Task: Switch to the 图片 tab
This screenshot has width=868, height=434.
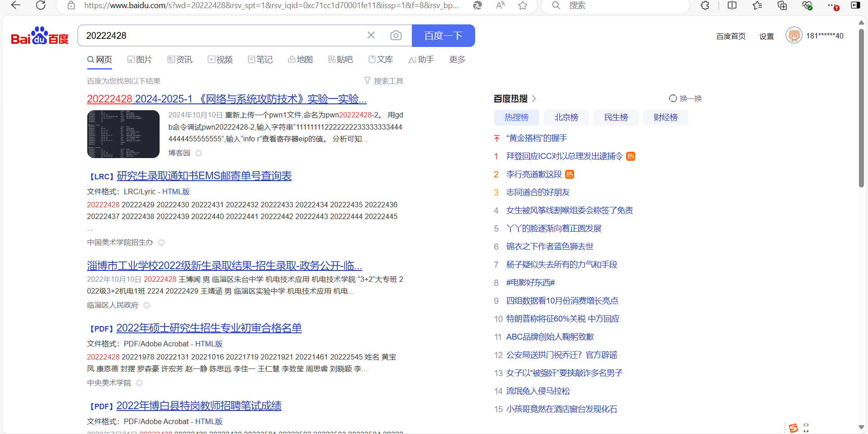Action: [140, 60]
